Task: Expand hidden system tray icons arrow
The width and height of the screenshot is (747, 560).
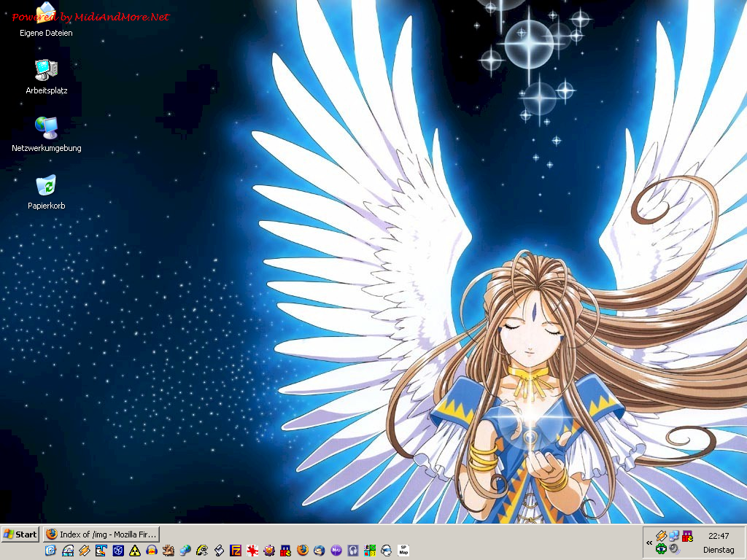Action: [649, 542]
